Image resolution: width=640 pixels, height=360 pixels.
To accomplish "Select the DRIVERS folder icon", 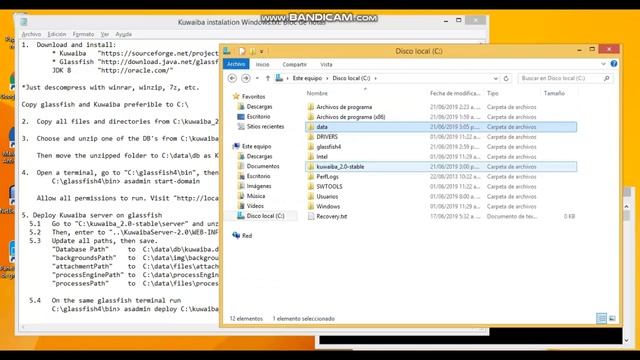I will 311,137.
